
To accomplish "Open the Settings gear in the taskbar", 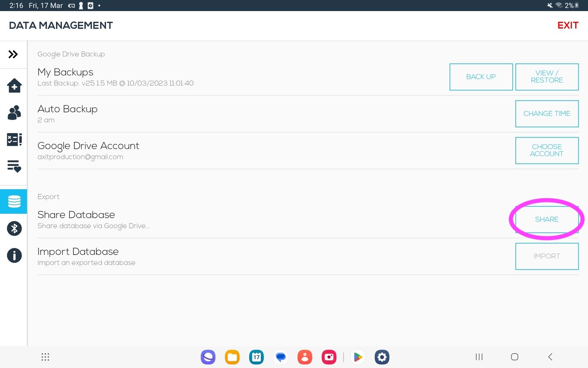I will coord(382,357).
